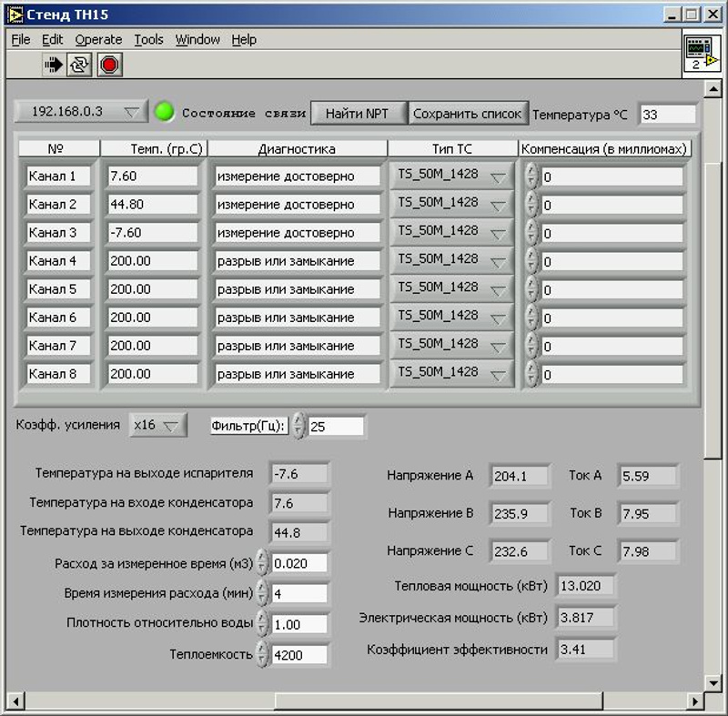Click the Фильтр(Гц) stepper arrows

click(x=298, y=425)
